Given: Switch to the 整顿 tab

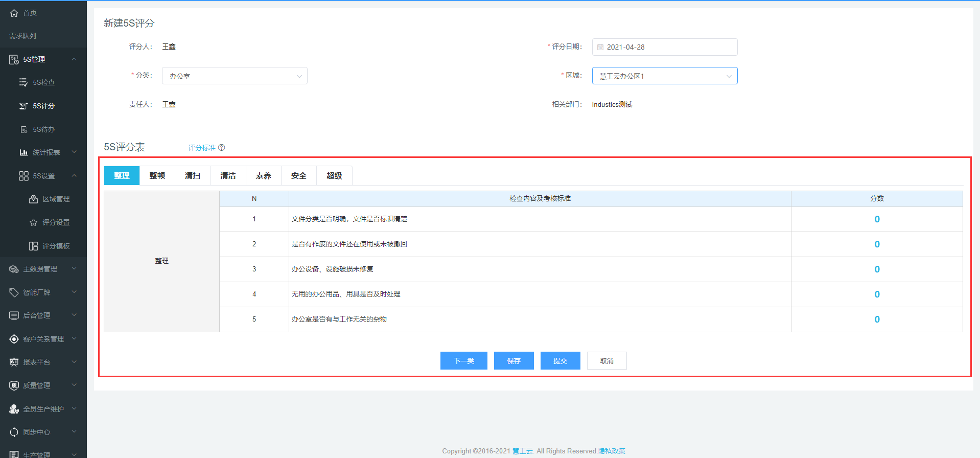Looking at the screenshot, I should tap(157, 175).
